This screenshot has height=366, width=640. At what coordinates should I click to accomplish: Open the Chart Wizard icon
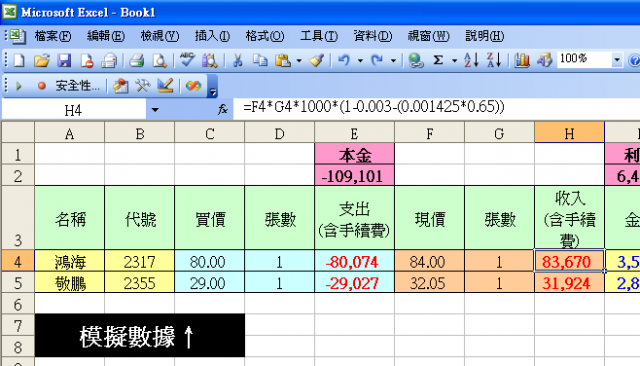[522, 60]
